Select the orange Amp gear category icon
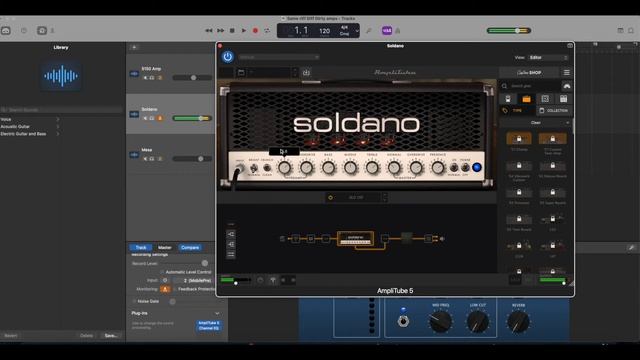 click(x=526, y=99)
